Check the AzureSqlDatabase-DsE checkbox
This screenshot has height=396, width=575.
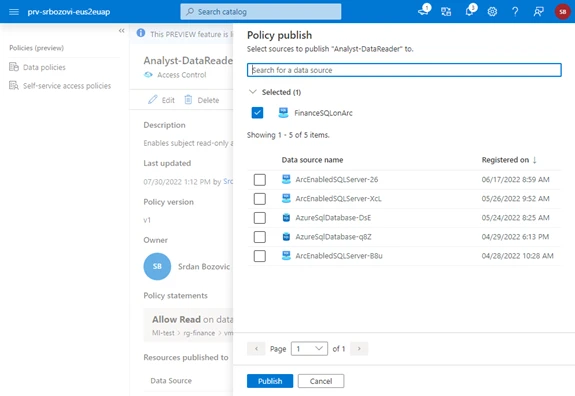click(260, 218)
